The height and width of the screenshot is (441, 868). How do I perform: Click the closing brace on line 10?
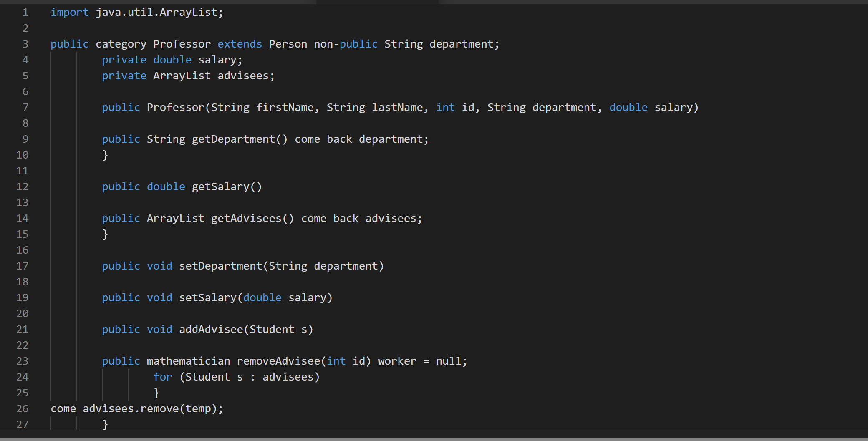click(x=106, y=155)
